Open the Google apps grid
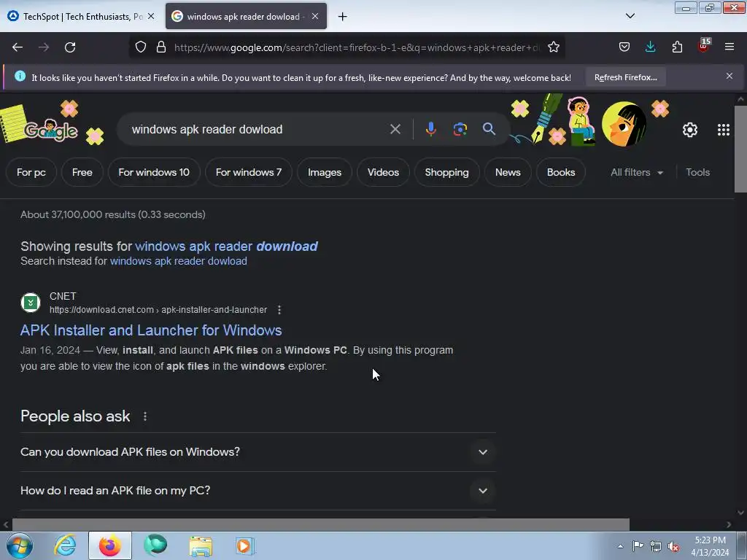Screen dimensions: 747x560 (x=723, y=130)
